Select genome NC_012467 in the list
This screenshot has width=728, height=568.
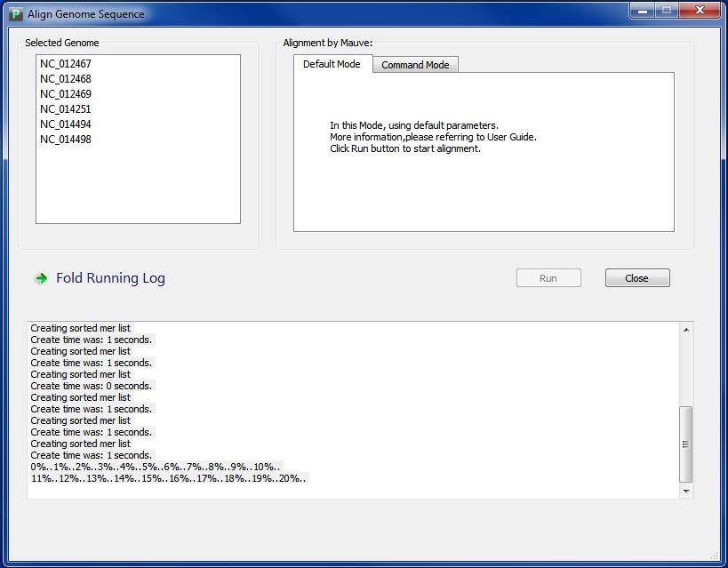pos(66,64)
